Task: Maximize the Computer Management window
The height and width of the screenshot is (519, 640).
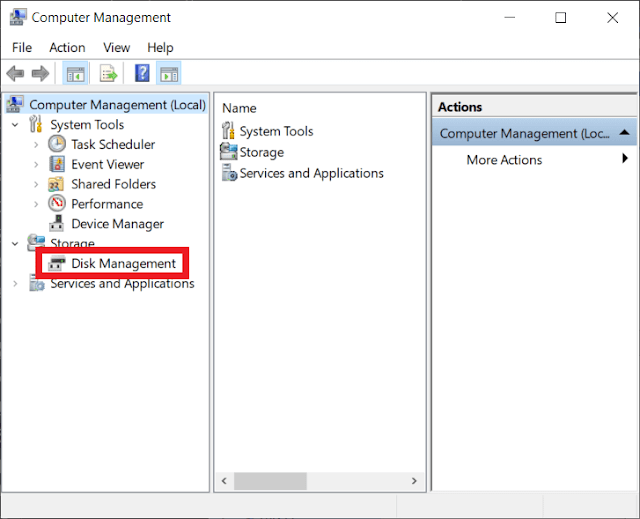Action: click(560, 18)
